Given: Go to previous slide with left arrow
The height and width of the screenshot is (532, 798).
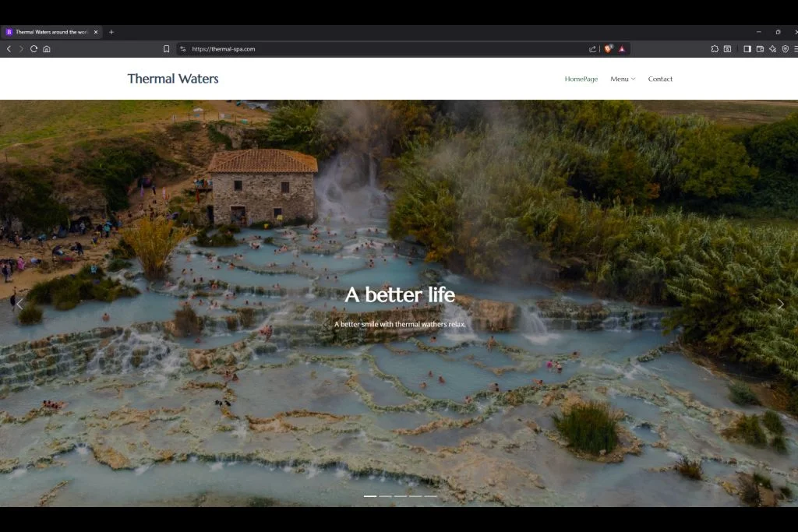Looking at the screenshot, I should [x=19, y=305].
